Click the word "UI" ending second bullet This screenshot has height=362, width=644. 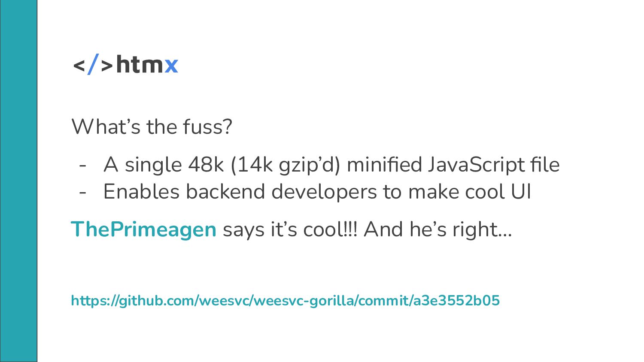pos(521,191)
